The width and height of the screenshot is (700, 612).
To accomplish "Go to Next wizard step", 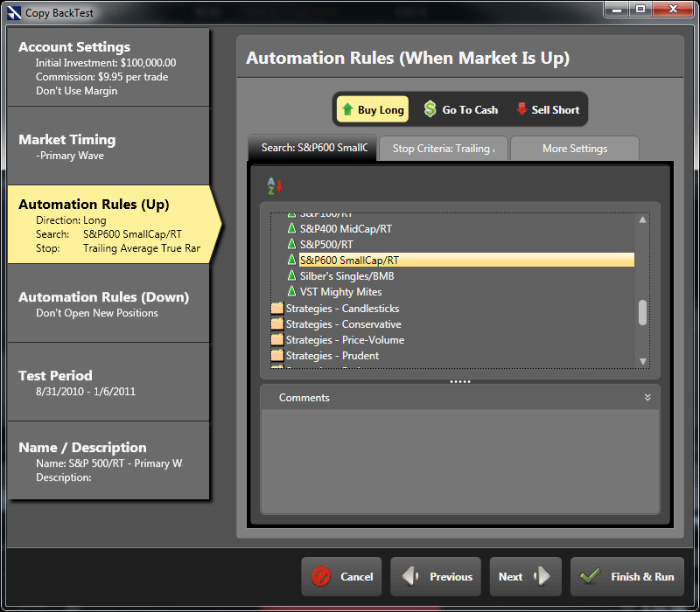I will point(525,577).
